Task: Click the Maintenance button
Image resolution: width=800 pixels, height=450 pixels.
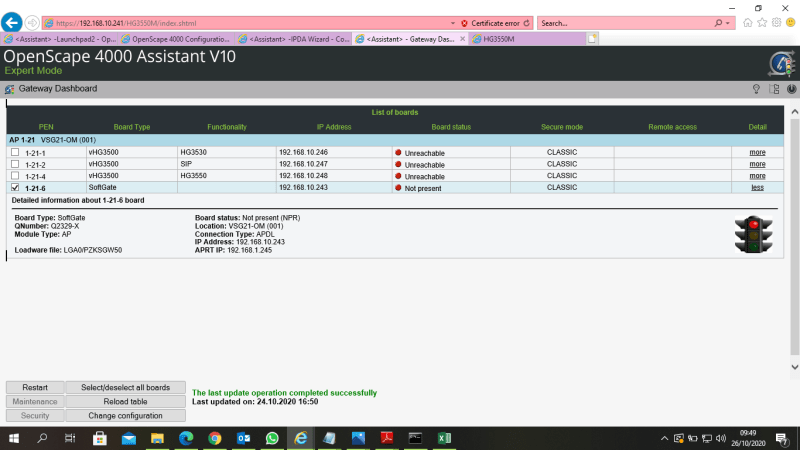Action: tap(35, 402)
